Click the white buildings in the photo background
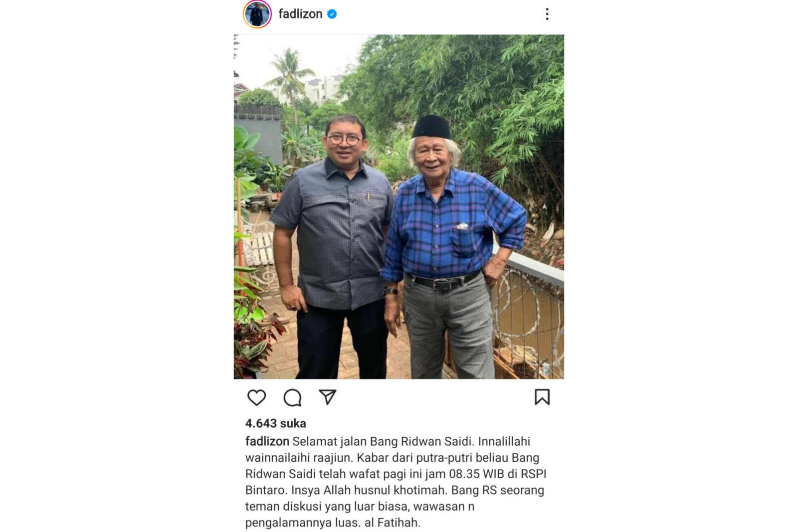798x532 pixels. point(323,89)
